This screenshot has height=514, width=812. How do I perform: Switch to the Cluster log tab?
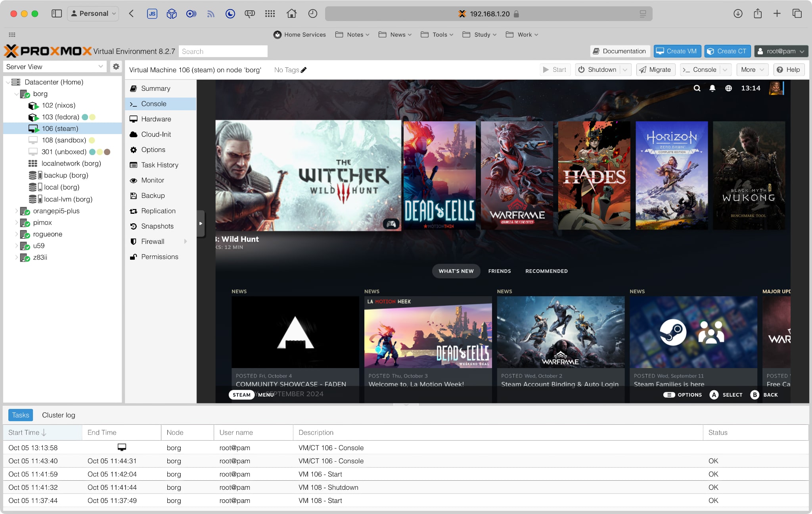[58, 415]
